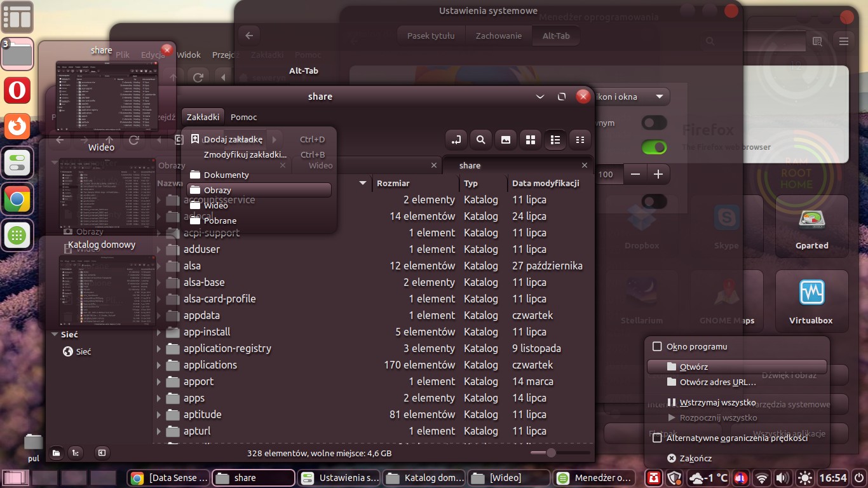Expand the appdata folder row
The width and height of the screenshot is (868, 488).
(159, 315)
